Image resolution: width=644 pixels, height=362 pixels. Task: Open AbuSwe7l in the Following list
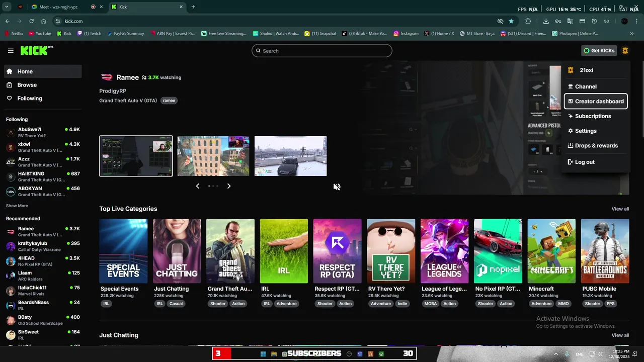click(x=43, y=132)
